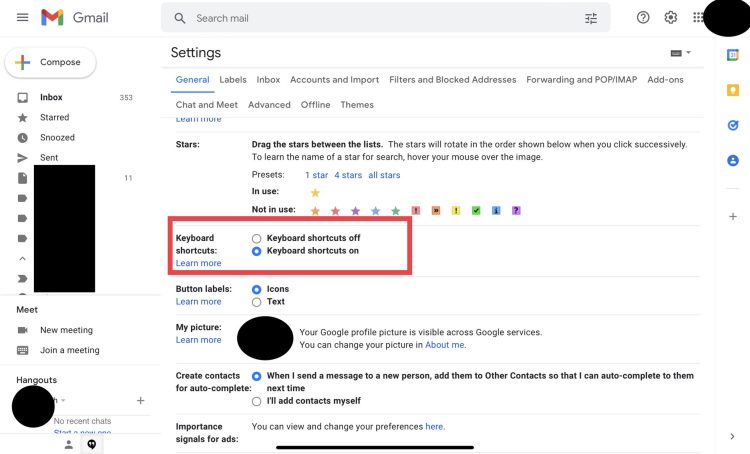750x454 pixels.
Task: Click the yellow star in use
Action: (315, 193)
